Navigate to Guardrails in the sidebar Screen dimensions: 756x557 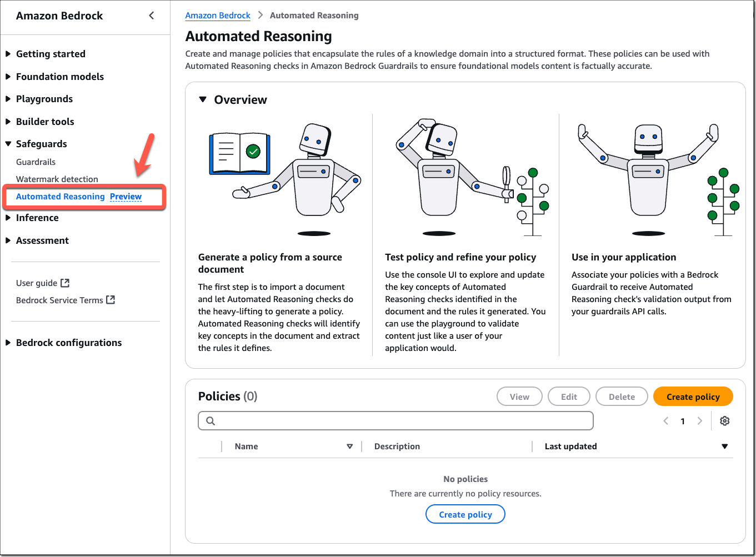point(36,162)
